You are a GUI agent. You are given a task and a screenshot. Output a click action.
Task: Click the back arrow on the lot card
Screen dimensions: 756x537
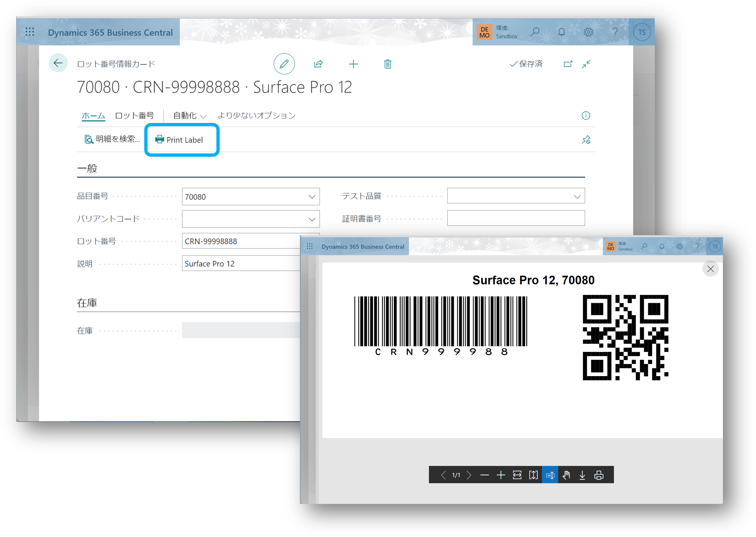click(x=58, y=63)
